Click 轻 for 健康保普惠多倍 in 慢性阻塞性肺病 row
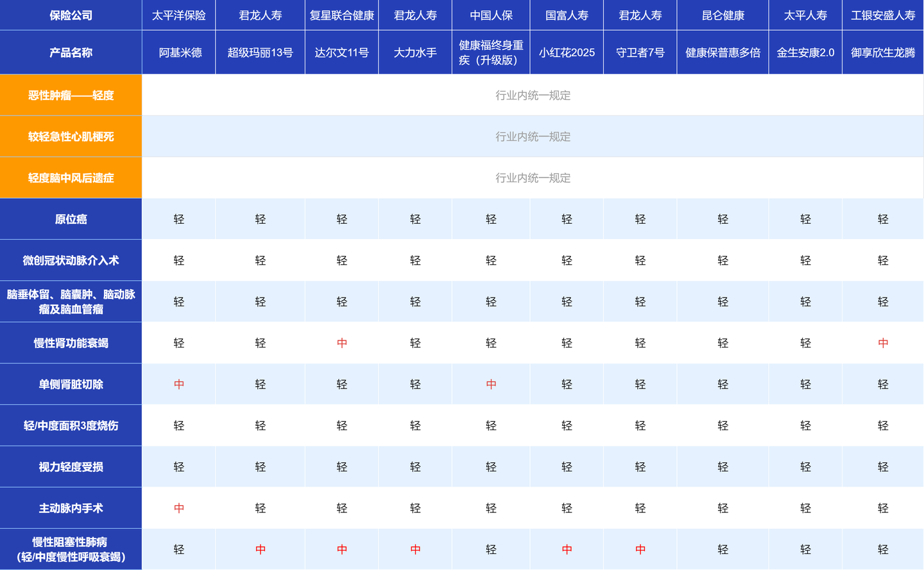924x570 pixels. (x=723, y=549)
